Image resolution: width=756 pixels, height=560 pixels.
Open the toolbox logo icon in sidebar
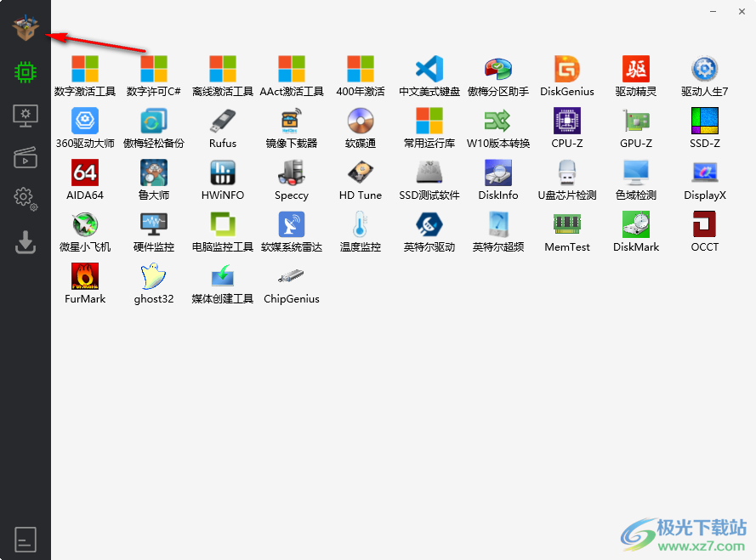coord(25,27)
